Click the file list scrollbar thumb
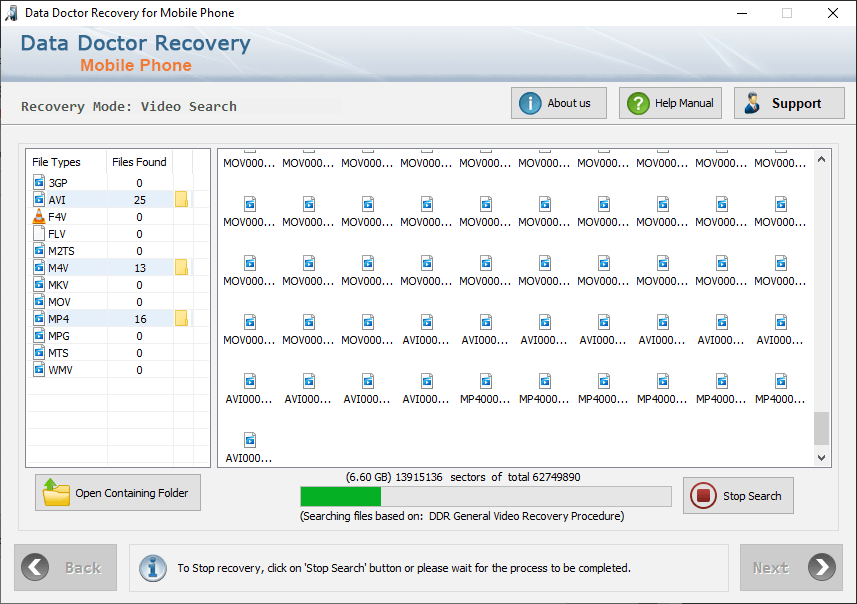 [x=821, y=428]
